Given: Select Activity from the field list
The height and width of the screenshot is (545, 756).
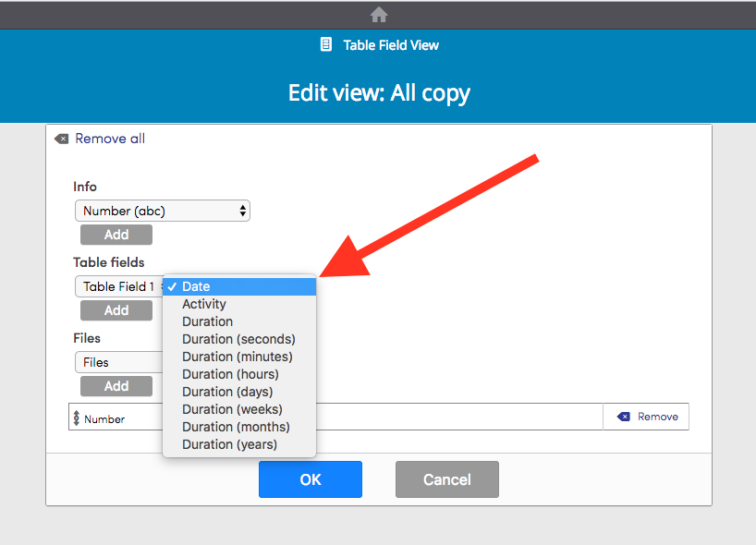Looking at the screenshot, I should (204, 304).
